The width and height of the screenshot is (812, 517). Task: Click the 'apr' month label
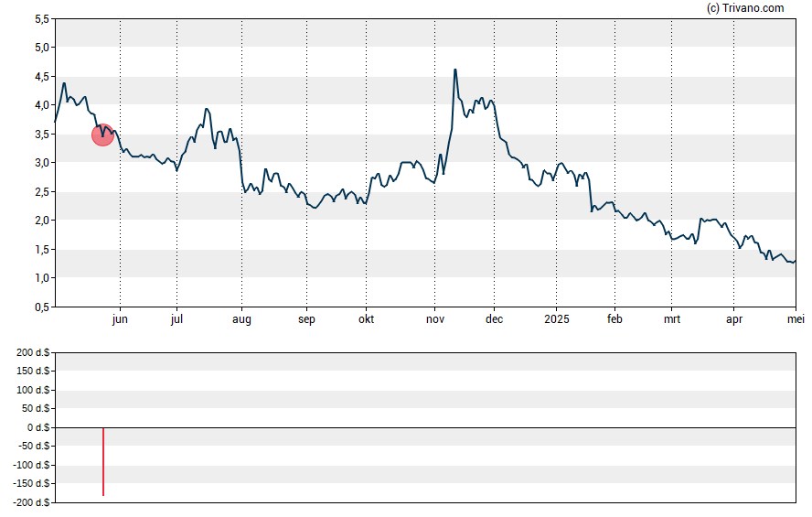tap(733, 319)
